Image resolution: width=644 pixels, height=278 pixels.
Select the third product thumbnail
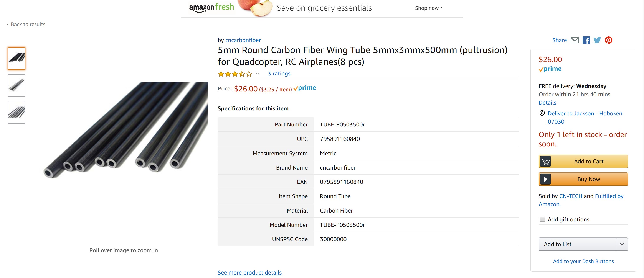[x=17, y=112]
